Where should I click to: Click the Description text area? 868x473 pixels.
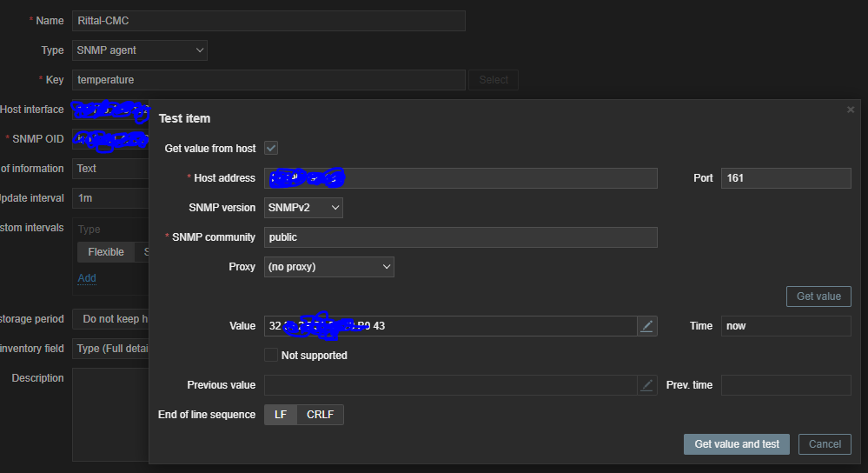[x=110, y=414]
